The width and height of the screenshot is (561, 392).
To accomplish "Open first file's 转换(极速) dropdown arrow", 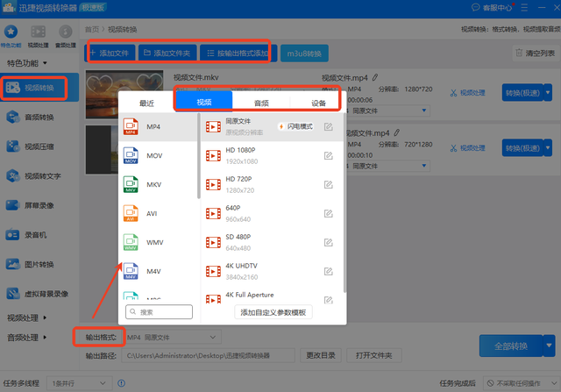I will point(548,92).
